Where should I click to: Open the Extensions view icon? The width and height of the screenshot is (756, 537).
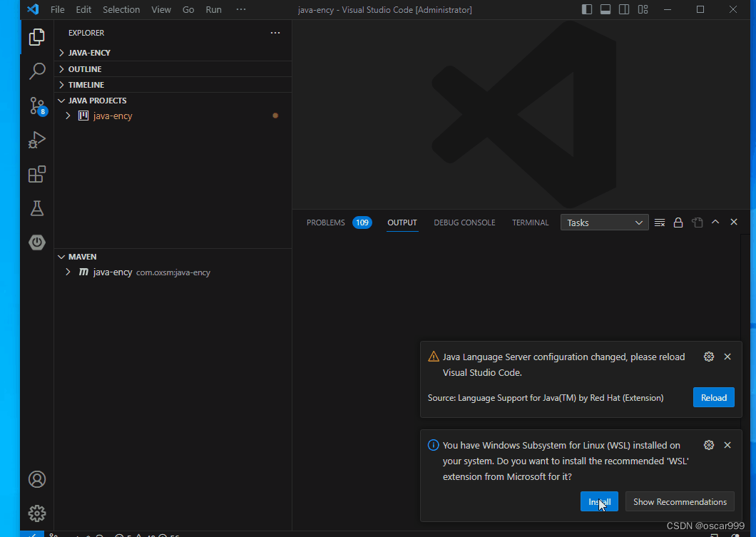36,175
